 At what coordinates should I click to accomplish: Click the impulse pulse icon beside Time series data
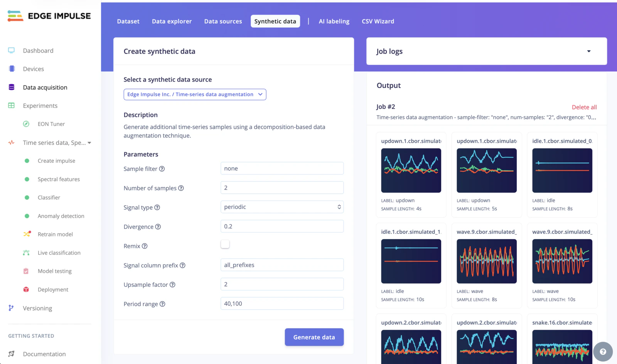click(x=12, y=142)
